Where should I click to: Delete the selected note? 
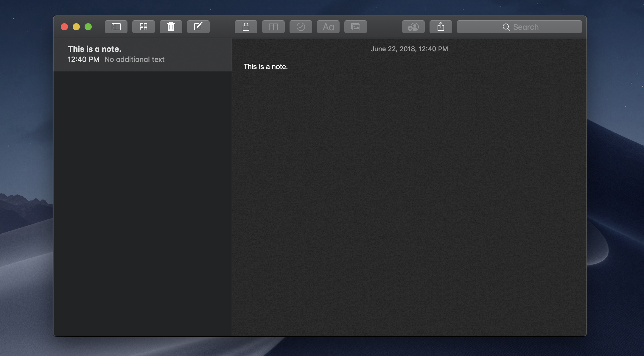point(171,27)
